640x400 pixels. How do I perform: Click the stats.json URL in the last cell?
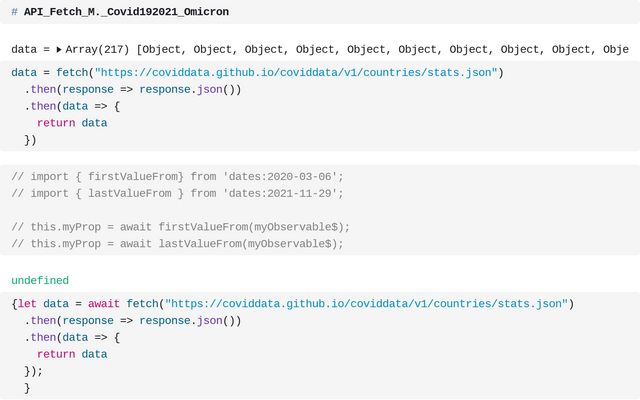point(366,303)
